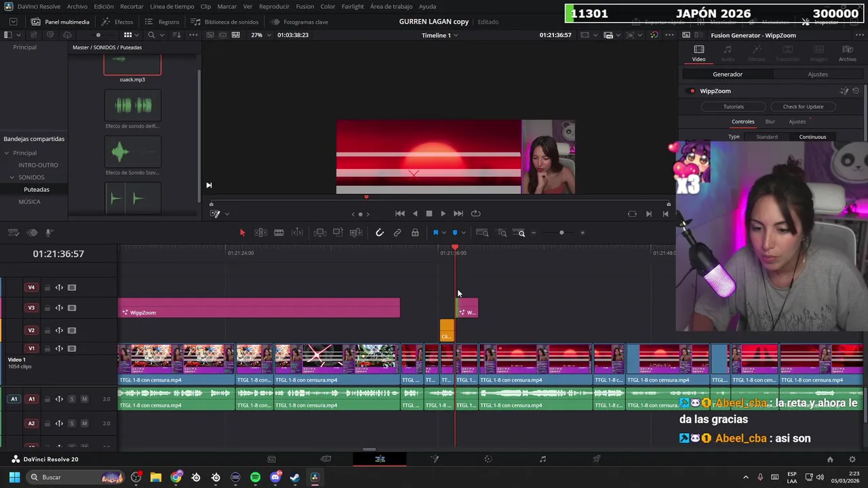868x488 pixels.
Task: Stop playback with the stop button
Action: click(429, 213)
